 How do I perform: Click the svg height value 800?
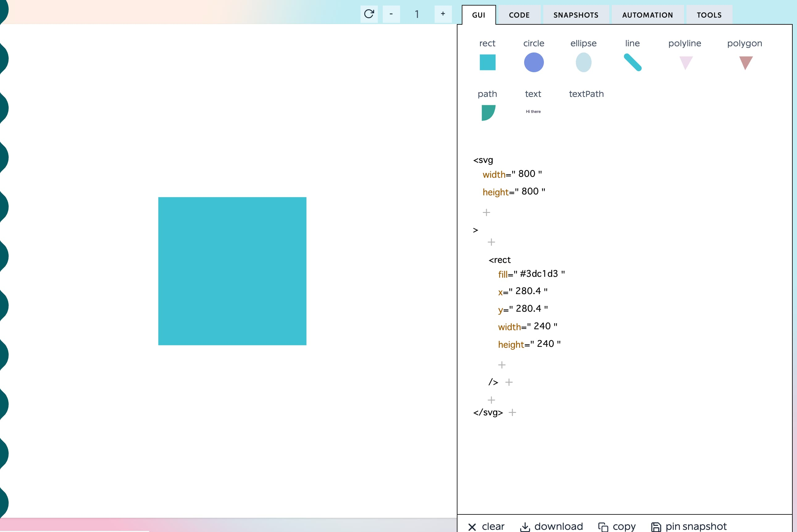pos(530,191)
